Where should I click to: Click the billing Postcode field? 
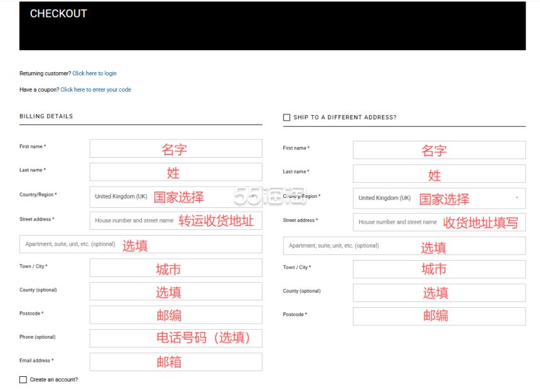[x=176, y=315]
